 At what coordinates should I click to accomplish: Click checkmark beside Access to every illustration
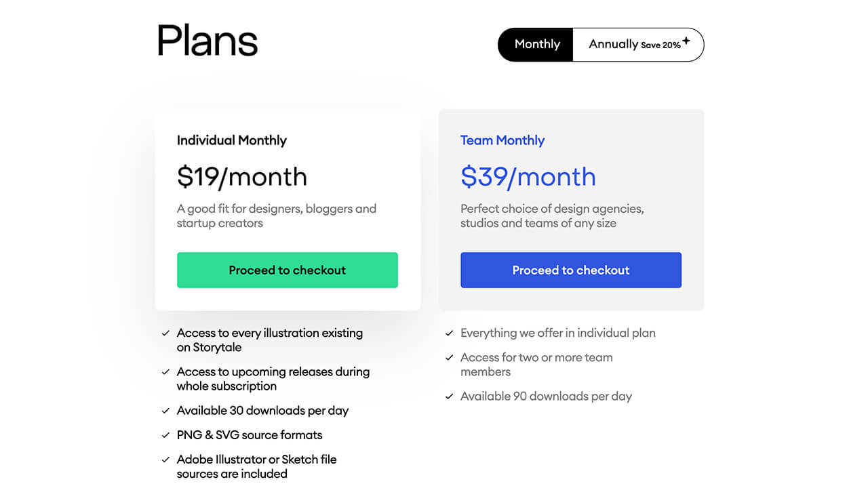165,333
